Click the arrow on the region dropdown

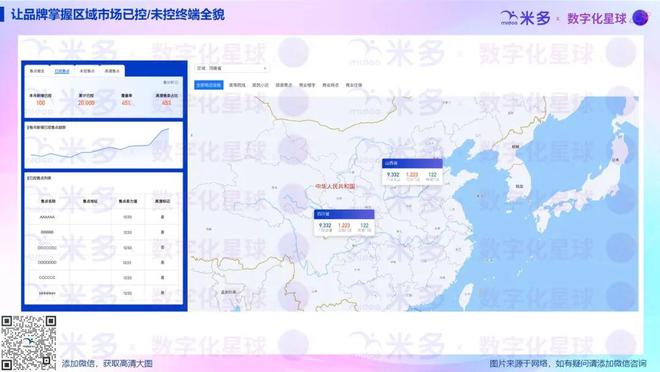[x=265, y=68]
